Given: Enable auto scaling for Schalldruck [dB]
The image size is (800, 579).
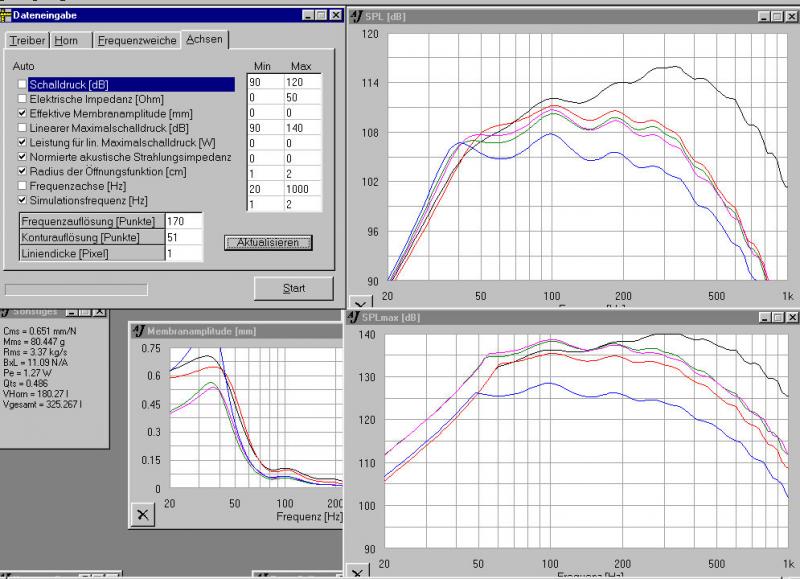Looking at the screenshot, I should click(22, 86).
